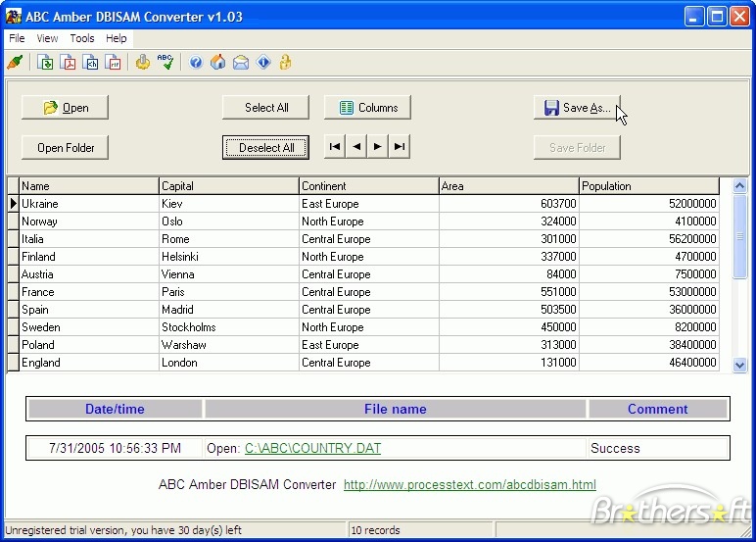
Task: Click the Area column header
Action: point(509,186)
